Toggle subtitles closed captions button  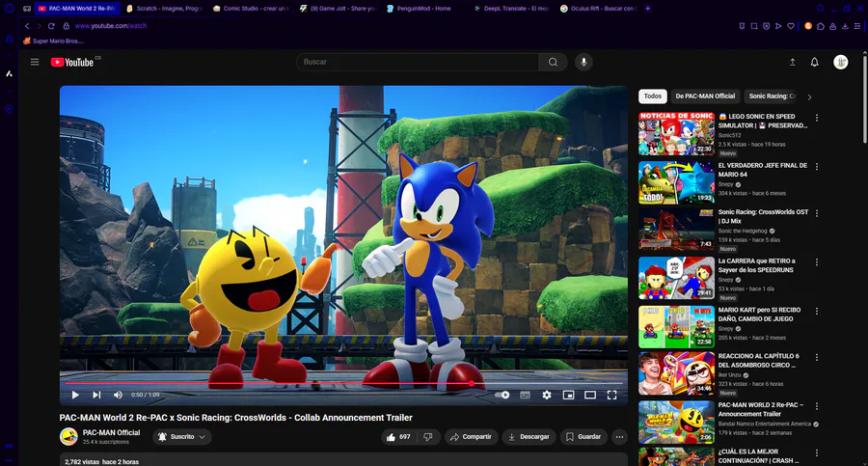(525, 395)
